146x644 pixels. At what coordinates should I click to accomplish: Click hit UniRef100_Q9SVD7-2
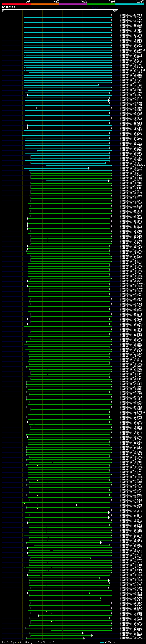132,50
